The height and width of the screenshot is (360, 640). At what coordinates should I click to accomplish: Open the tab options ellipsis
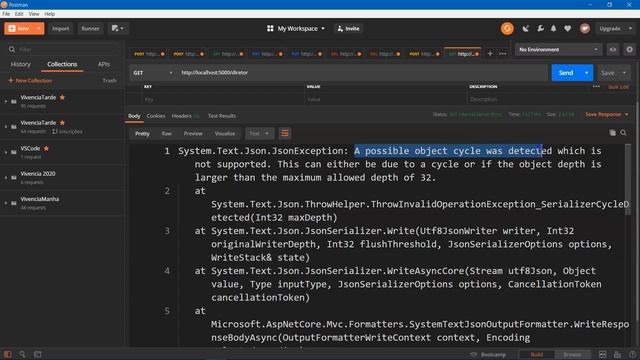click(502, 53)
